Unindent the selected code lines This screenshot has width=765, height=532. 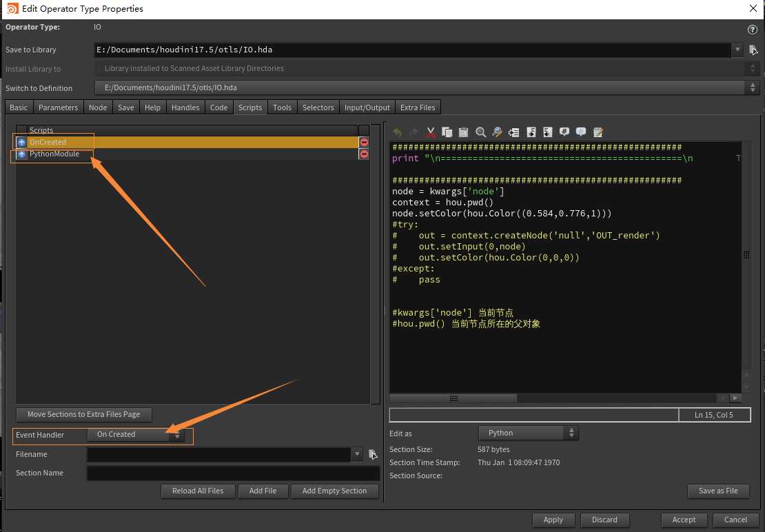(548, 132)
